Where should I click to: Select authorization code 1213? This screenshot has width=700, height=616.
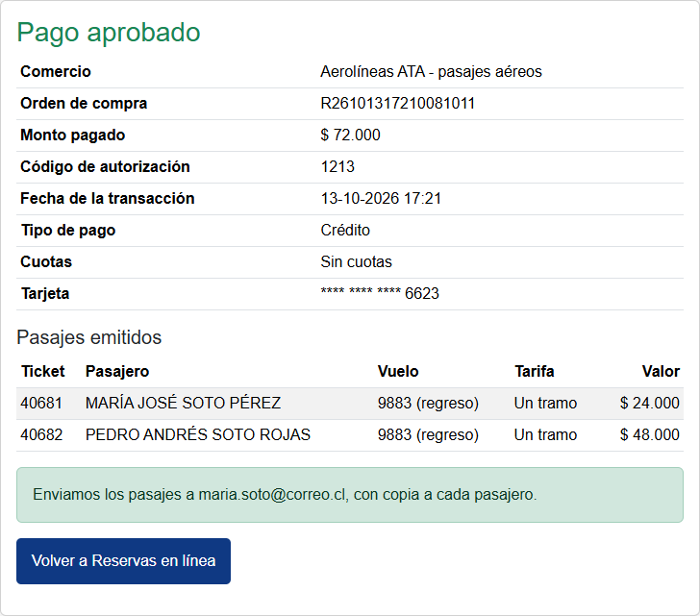click(x=337, y=166)
